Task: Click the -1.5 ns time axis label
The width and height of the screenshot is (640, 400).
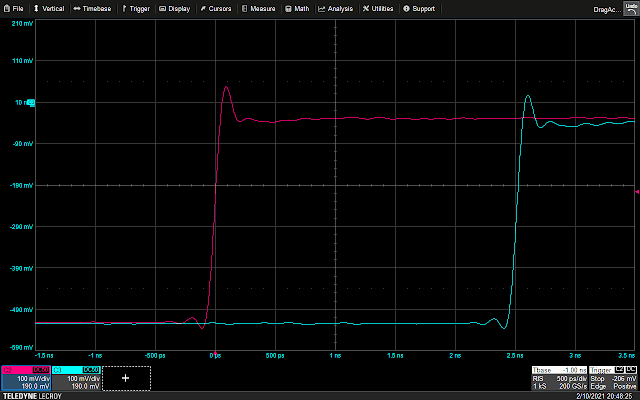Action: click(44, 356)
